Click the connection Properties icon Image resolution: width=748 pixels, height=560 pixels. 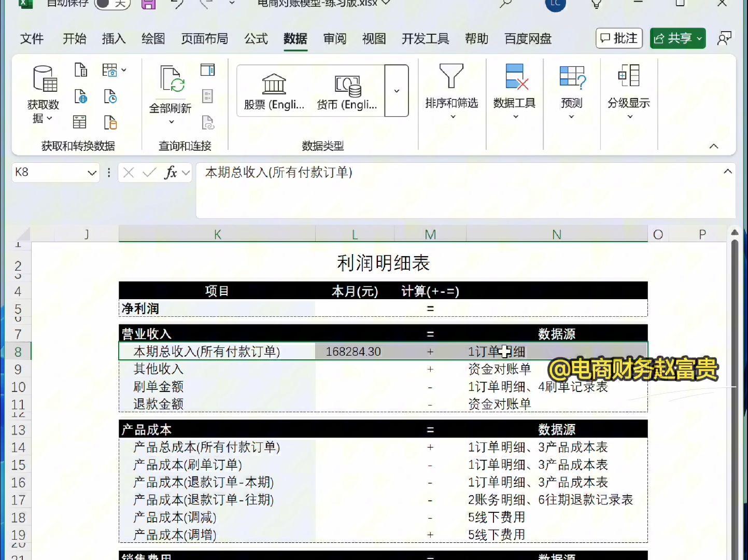(207, 96)
